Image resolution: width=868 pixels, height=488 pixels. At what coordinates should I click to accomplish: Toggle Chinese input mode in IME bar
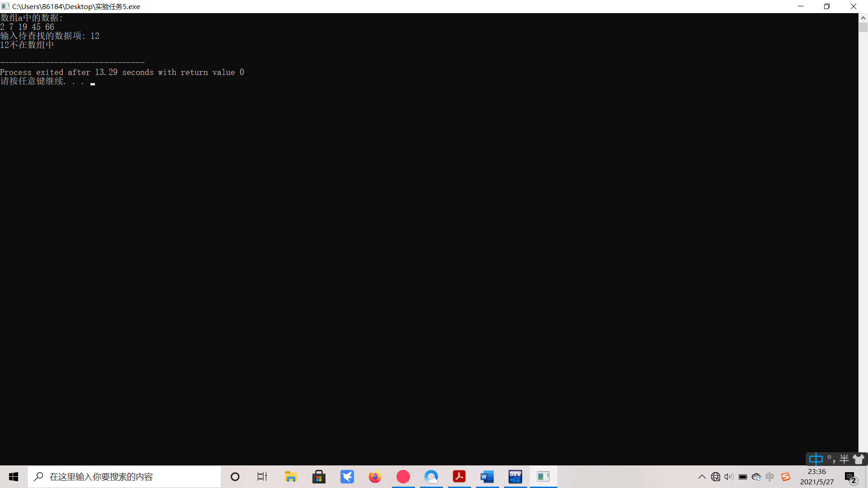coord(816,459)
